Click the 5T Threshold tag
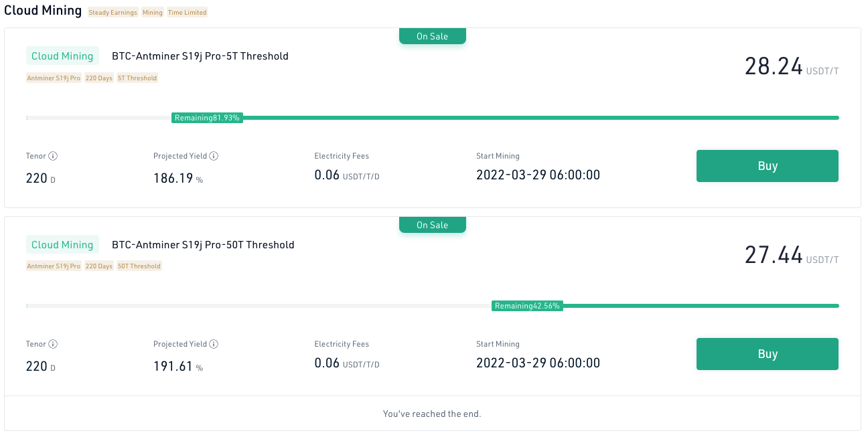Viewport: 868px width, 437px height. coord(137,78)
